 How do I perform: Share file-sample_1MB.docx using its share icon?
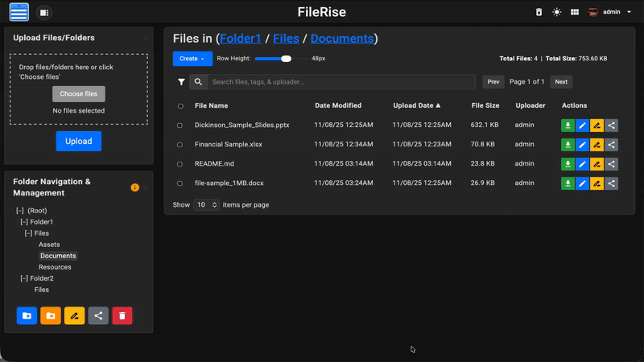pyautogui.click(x=611, y=183)
